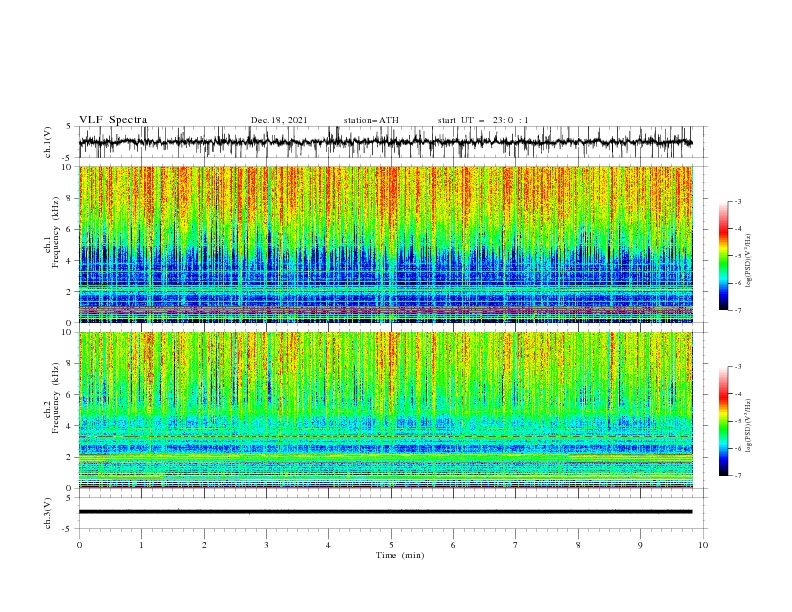Click the "ch.1(V)" axis label
The width and height of the screenshot is (792, 612).
click(48, 142)
